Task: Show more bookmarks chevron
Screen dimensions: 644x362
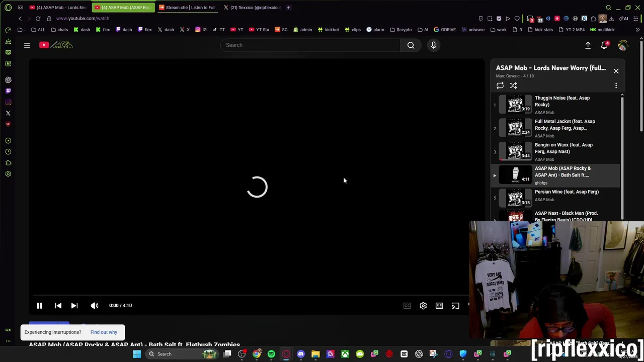Action: tap(637, 30)
